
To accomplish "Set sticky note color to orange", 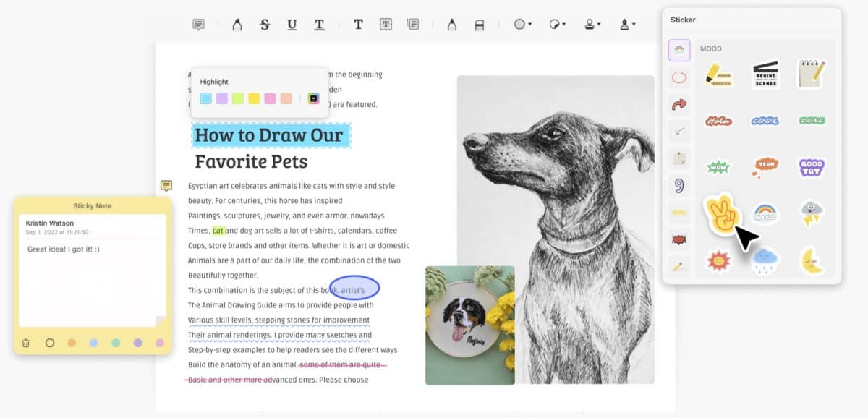I will click(72, 343).
